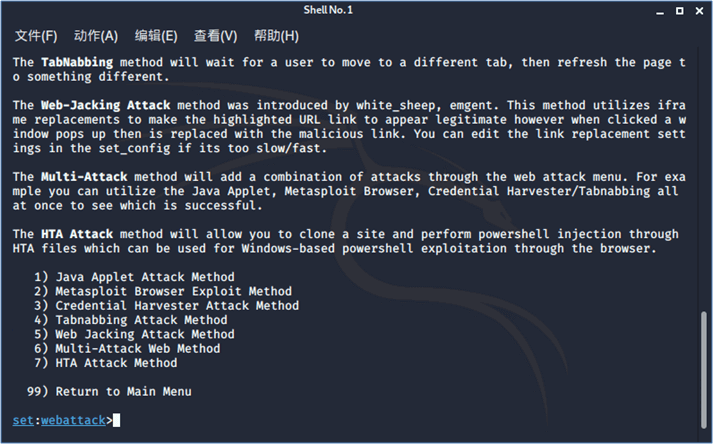The image size is (713, 444).
Task: Open the 文件(F) menu
Action: coord(36,36)
